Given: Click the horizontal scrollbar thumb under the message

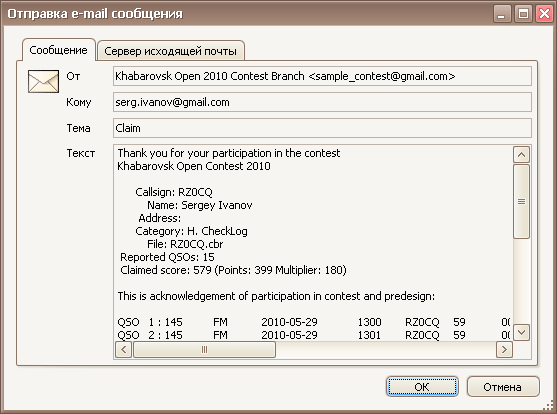Looking at the screenshot, I should (x=204, y=350).
